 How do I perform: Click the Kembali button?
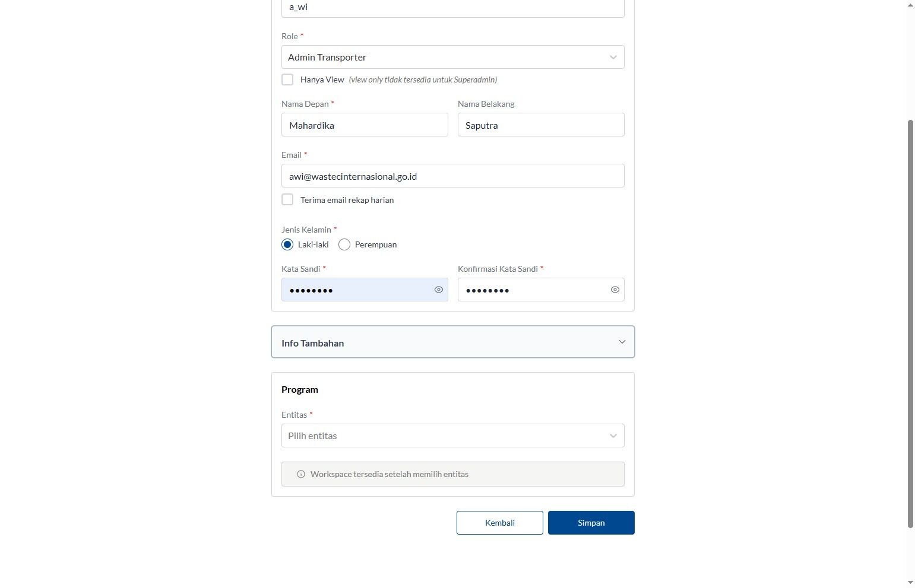500,523
